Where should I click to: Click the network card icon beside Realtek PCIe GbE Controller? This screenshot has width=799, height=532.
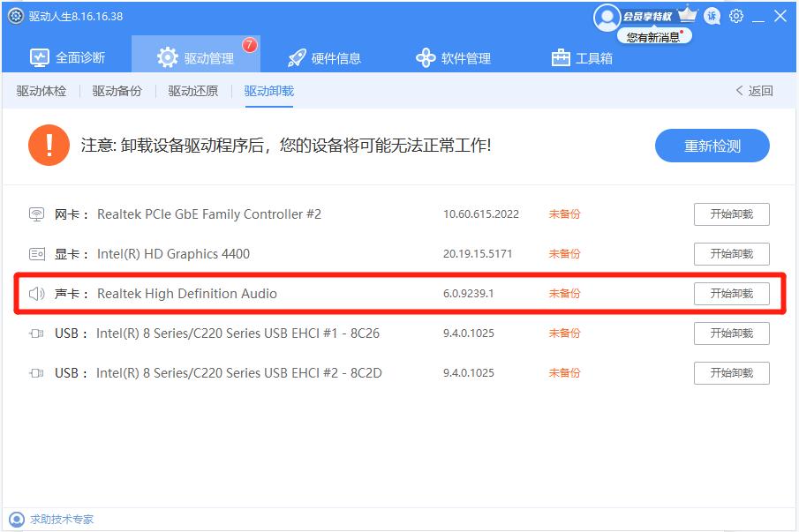[36, 214]
